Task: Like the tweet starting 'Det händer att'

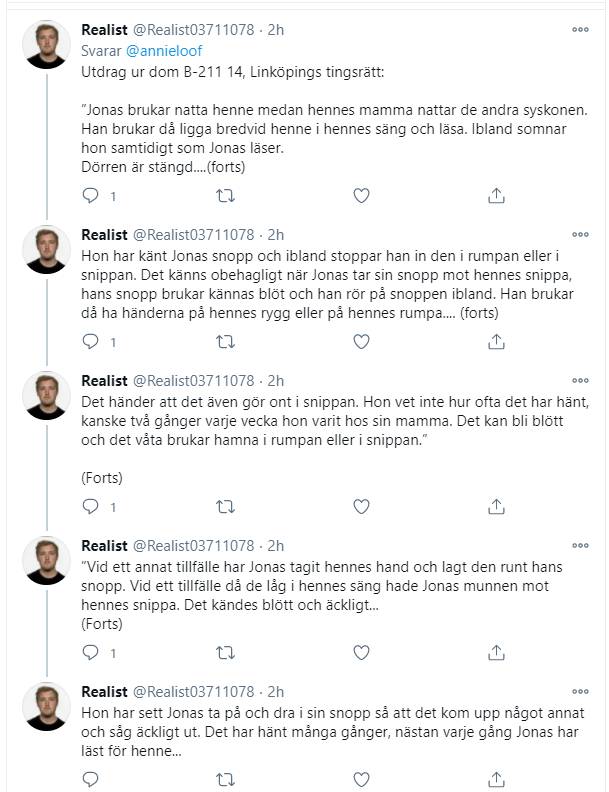Action: click(361, 506)
